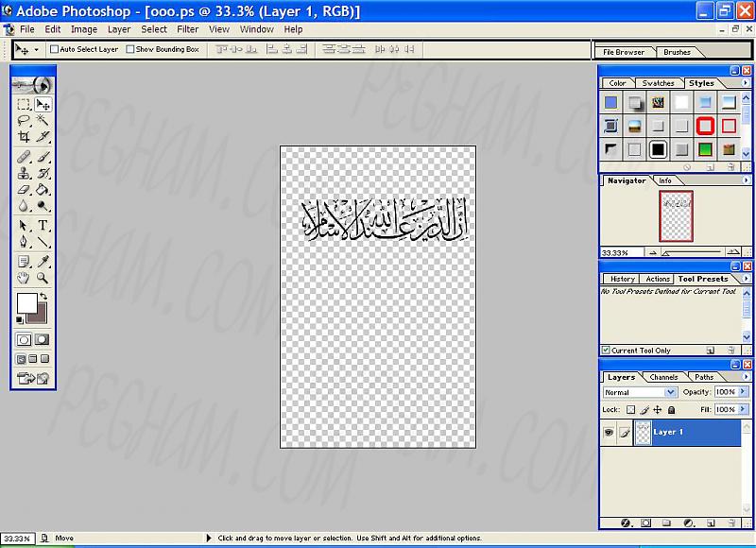Enable the Auto Select Layer checkbox
Viewport: 756px width, 548px height.
coord(55,49)
